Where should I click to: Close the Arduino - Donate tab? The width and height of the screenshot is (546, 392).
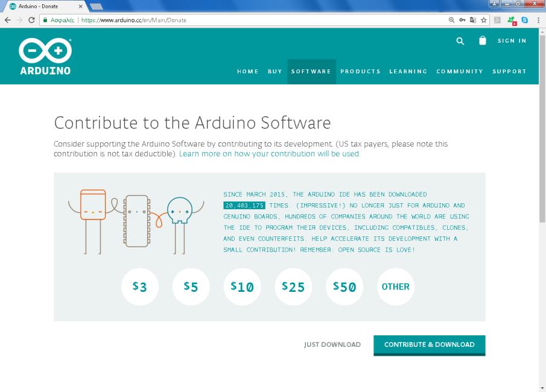click(80, 6)
